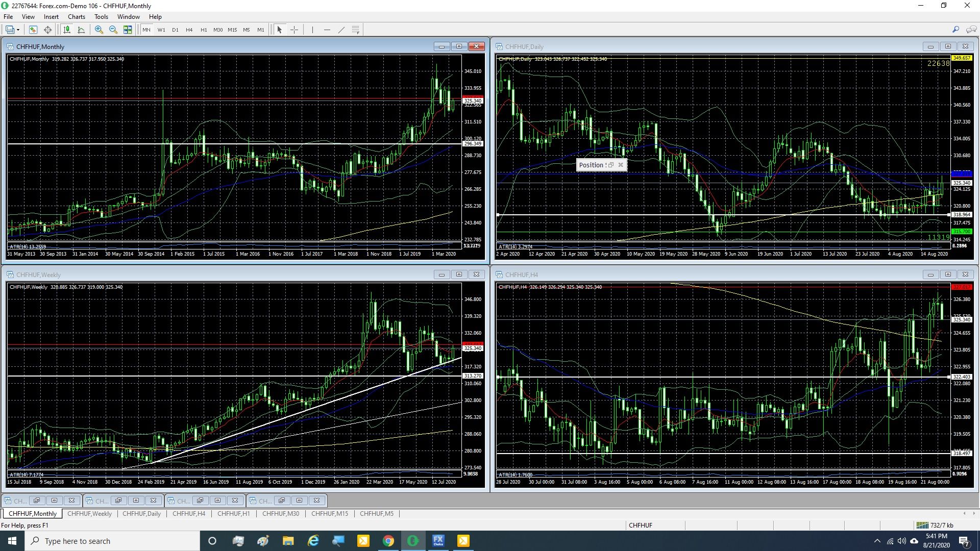Close the Position tooltip on Daily chart
Screen dimensions: 980x551
[621, 165]
